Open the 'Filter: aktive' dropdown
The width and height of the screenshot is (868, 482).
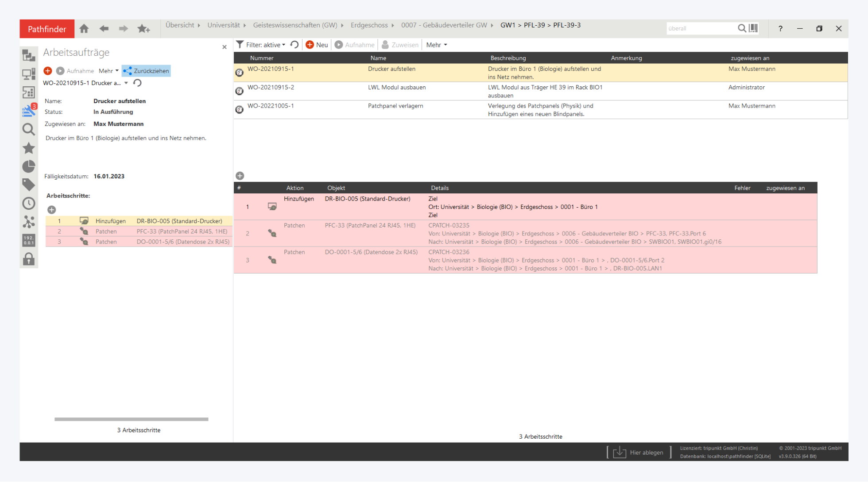click(265, 45)
